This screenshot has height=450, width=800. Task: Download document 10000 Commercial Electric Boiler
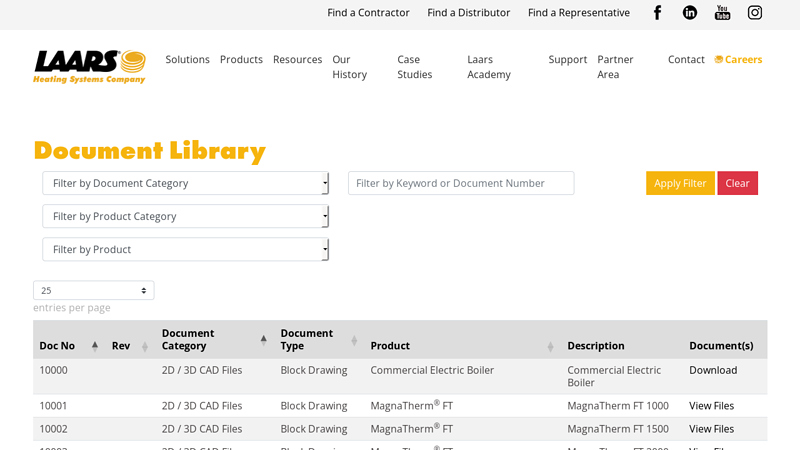[713, 370]
